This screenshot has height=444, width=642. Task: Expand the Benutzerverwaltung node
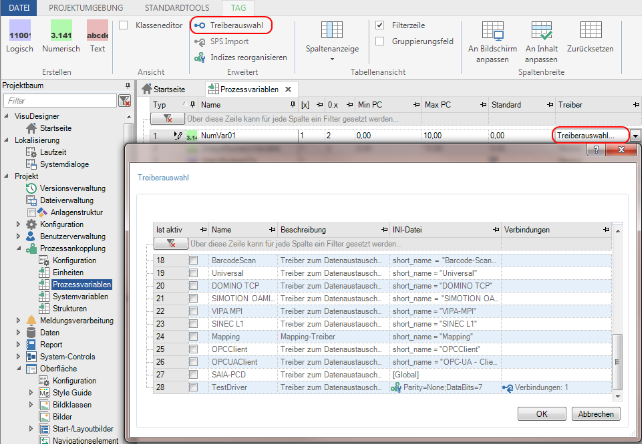tap(18, 236)
